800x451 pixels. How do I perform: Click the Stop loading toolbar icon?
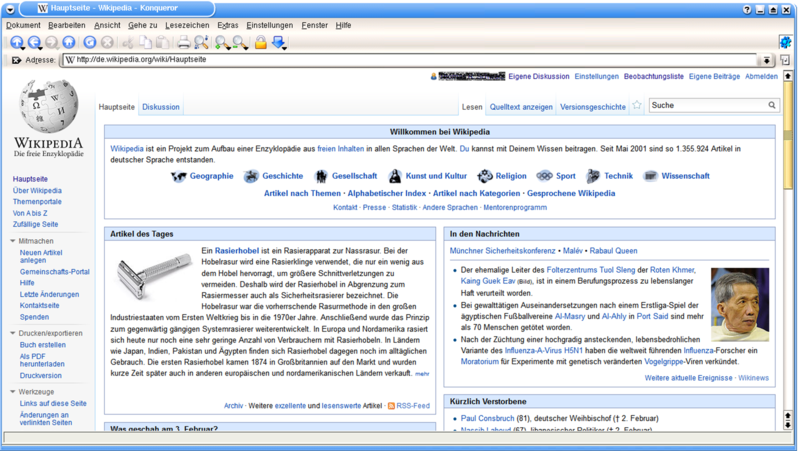coord(107,43)
